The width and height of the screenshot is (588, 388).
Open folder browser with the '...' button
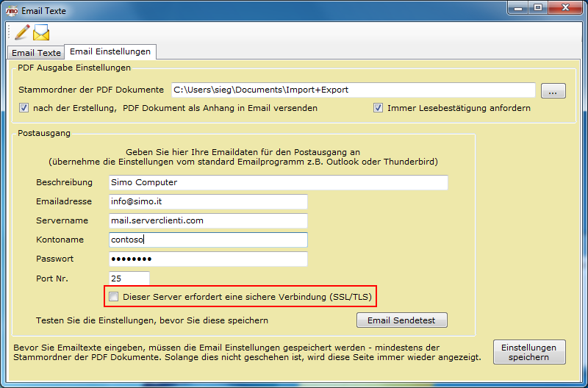(553, 90)
